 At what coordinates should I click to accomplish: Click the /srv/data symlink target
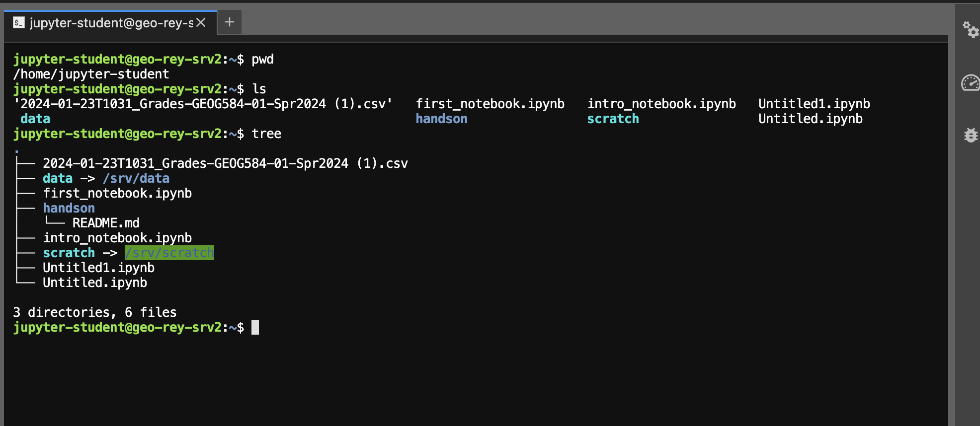tap(136, 178)
